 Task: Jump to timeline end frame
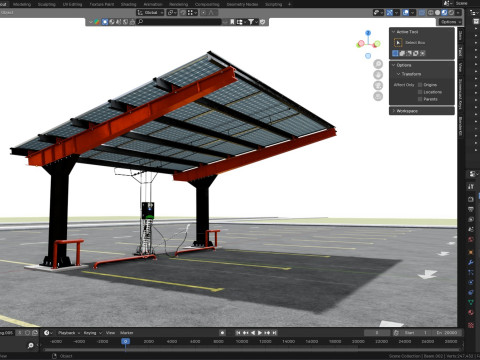coord(274,333)
